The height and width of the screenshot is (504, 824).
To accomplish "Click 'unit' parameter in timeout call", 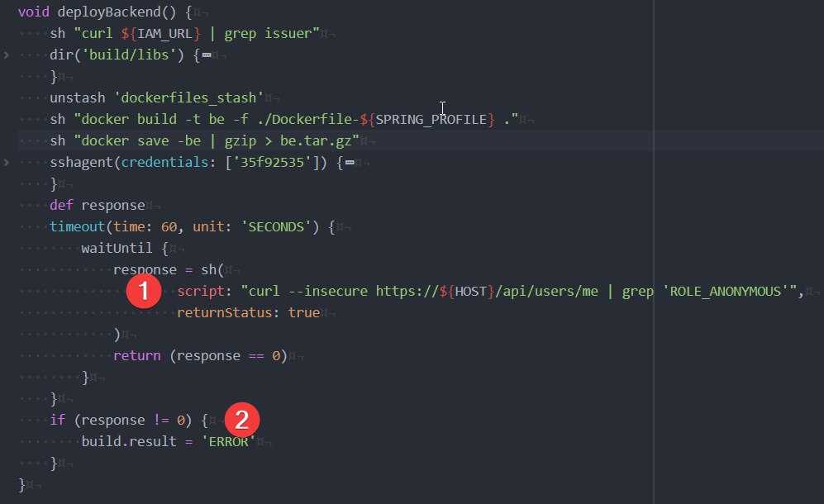I will 208,226.
